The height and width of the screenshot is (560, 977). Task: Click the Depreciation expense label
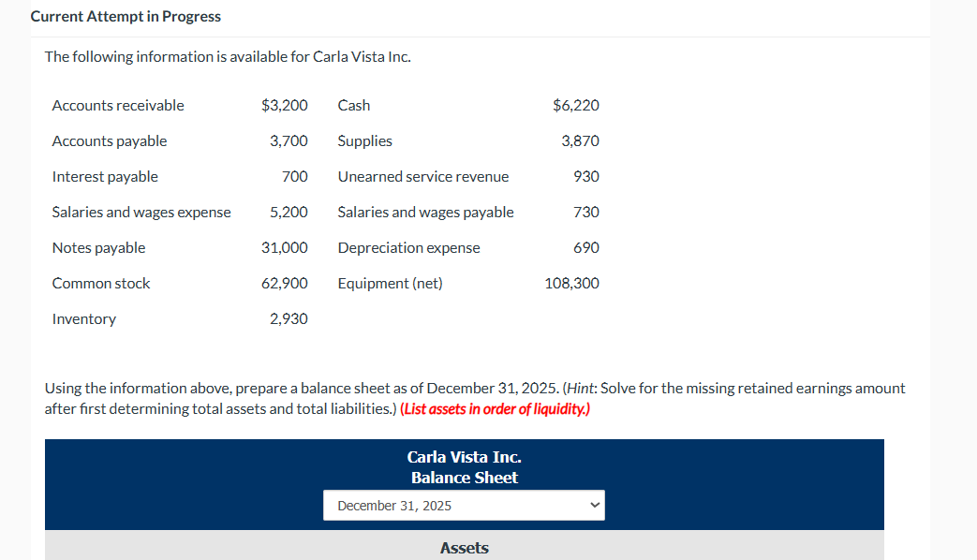tap(408, 247)
